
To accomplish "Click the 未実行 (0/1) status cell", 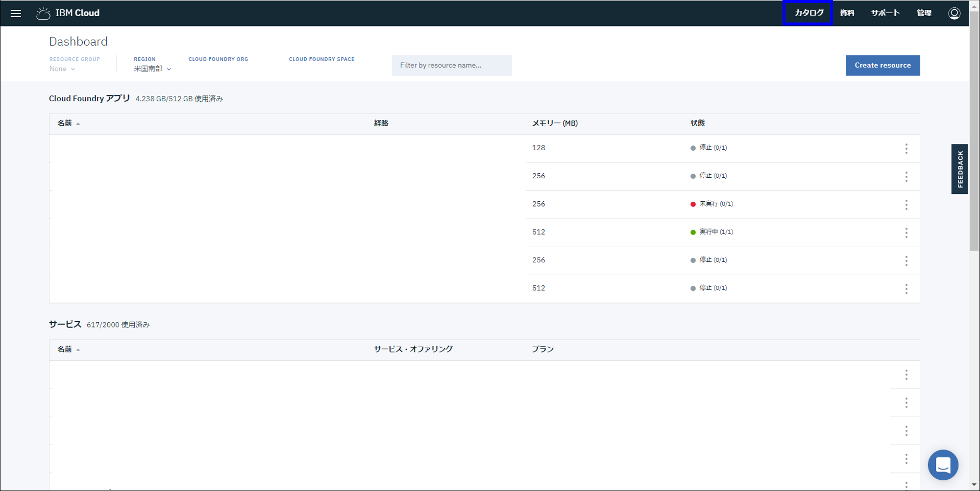I will pos(711,204).
